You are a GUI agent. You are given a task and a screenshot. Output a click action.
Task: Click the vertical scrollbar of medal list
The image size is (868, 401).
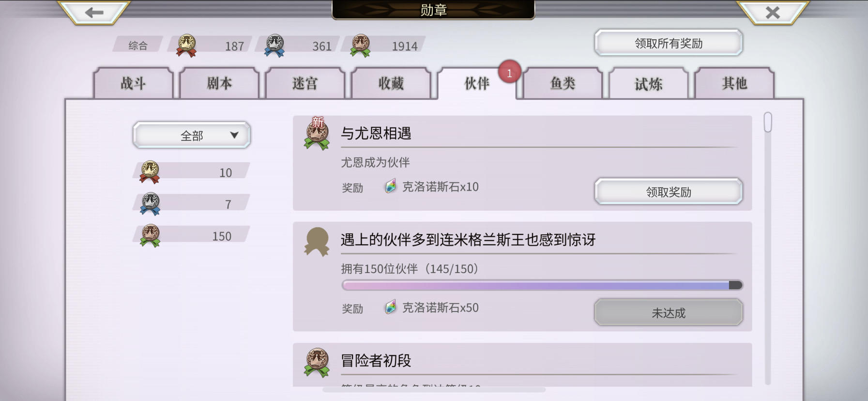[x=768, y=248]
